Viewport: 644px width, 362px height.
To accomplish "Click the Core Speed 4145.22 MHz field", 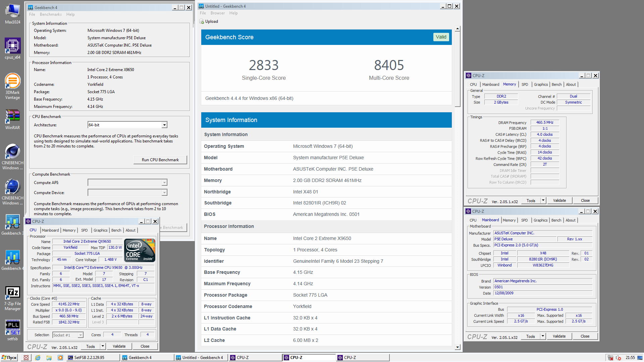I will 69,304.
